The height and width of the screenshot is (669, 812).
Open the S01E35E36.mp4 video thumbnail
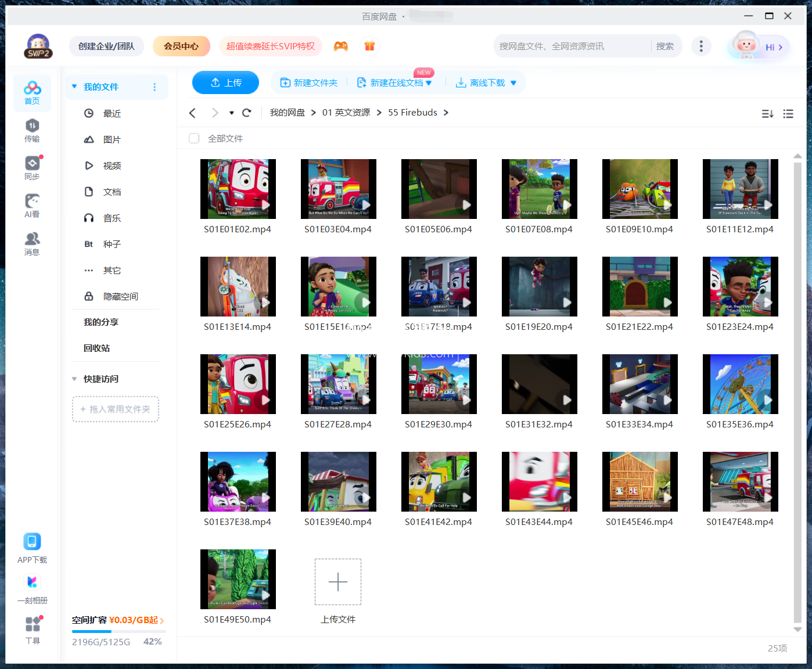(740, 384)
